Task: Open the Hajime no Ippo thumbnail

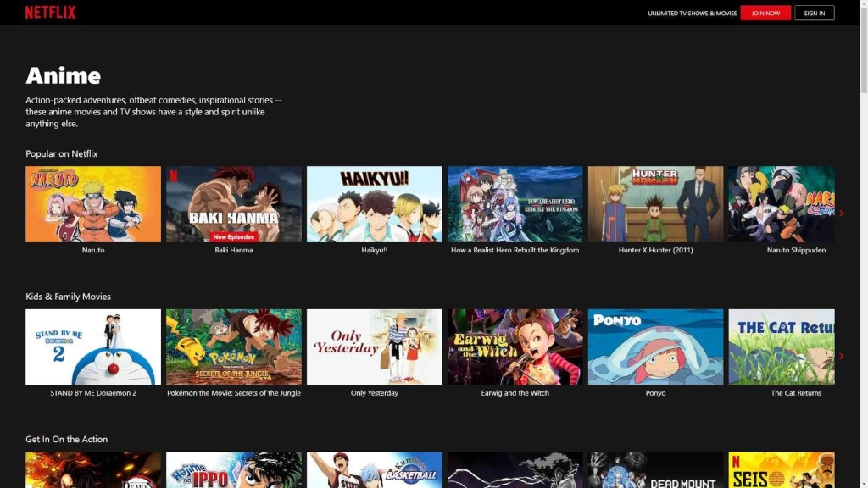Action: [x=234, y=469]
